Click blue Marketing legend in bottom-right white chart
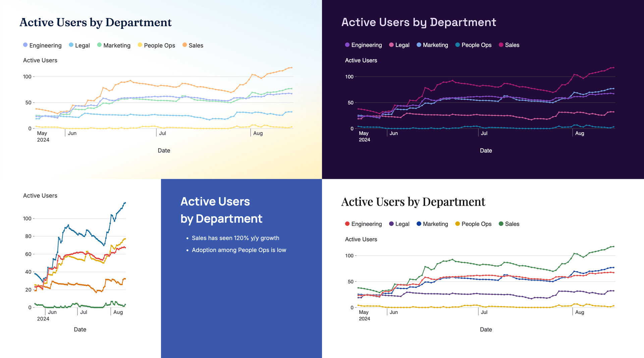 pos(432,224)
